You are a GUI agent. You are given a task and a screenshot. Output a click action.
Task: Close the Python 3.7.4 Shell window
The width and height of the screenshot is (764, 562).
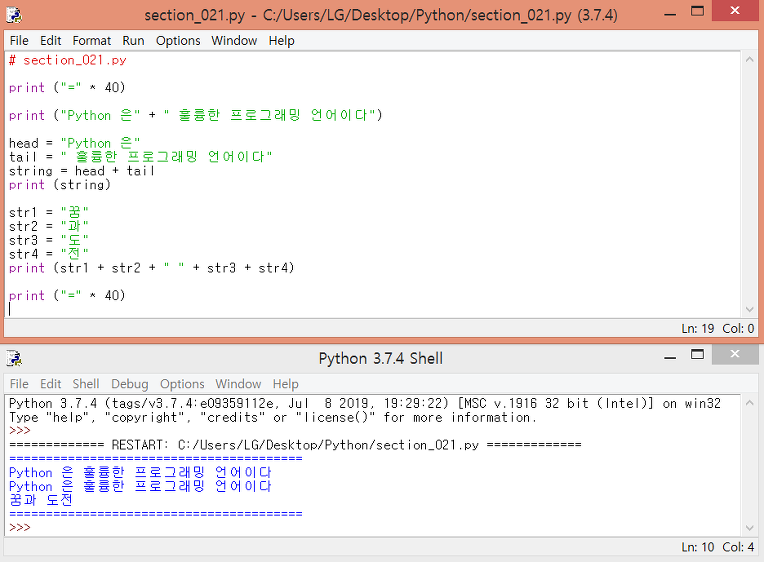[x=735, y=354]
